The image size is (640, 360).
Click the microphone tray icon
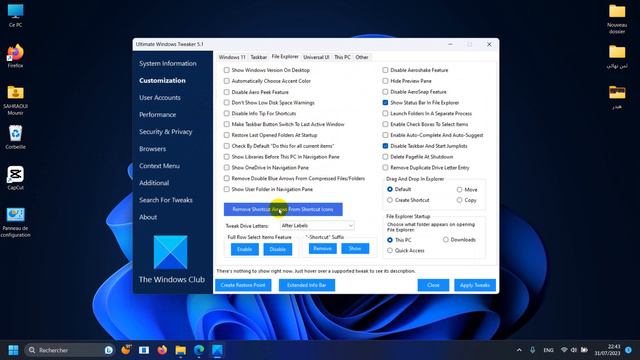point(532,350)
